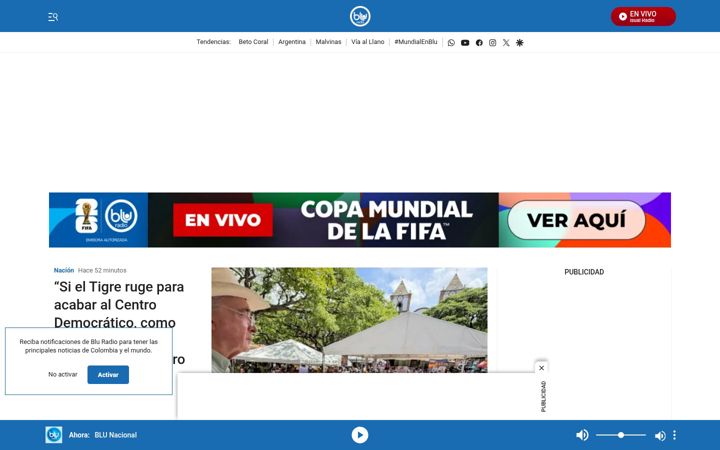Open the #MundialEnBlu trending tag
The height and width of the screenshot is (450, 720).
(x=416, y=42)
